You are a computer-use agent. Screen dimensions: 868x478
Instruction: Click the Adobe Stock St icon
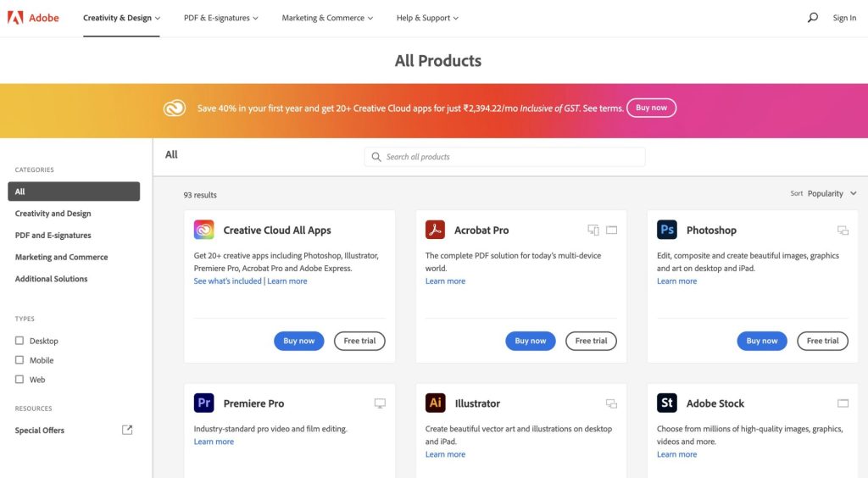(x=667, y=403)
